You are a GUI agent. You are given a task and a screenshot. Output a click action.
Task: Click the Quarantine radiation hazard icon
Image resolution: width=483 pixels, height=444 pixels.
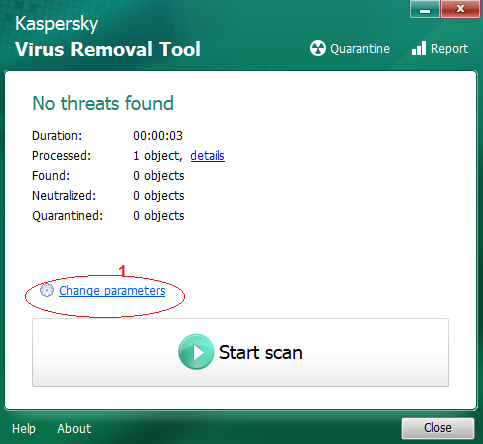point(318,48)
